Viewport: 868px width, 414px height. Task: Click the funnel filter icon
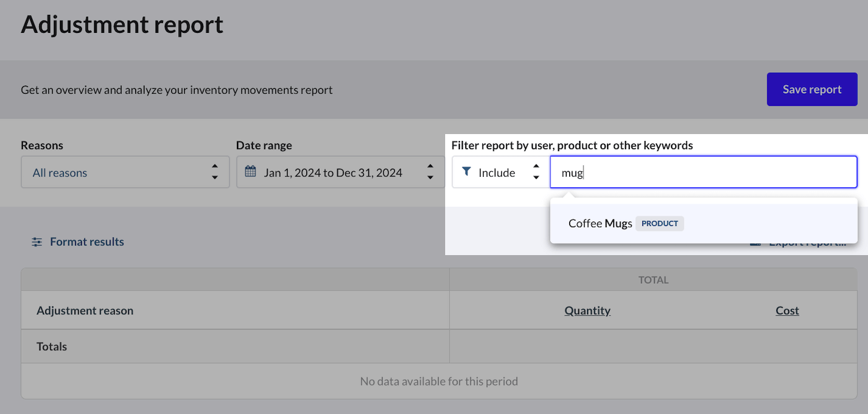pos(467,172)
